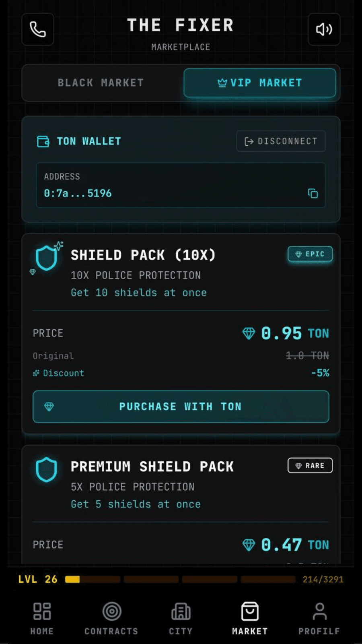The image size is (362, 644).
Task: Select the VIP Market tab
Action: pos(260,83)
